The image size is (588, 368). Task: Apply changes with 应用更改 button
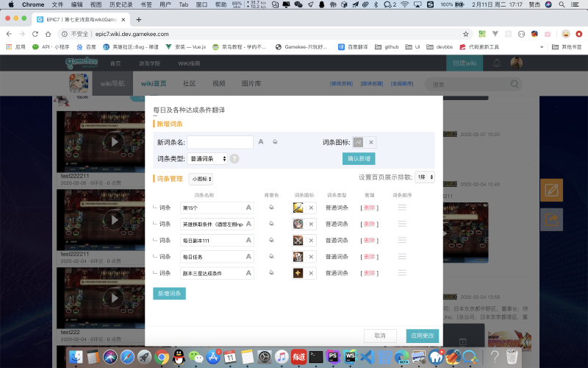(x=423, y=336)
